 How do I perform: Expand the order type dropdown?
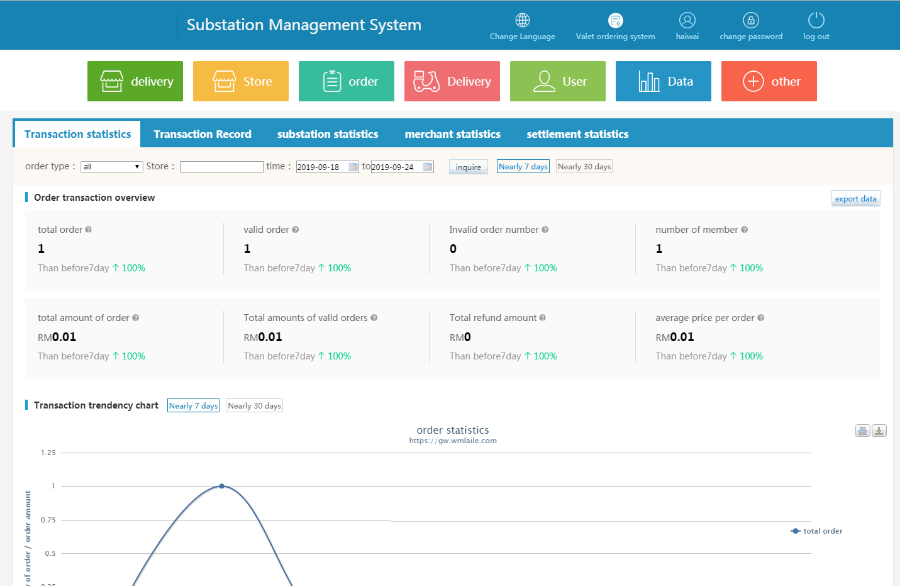click(x=112, y=167)
